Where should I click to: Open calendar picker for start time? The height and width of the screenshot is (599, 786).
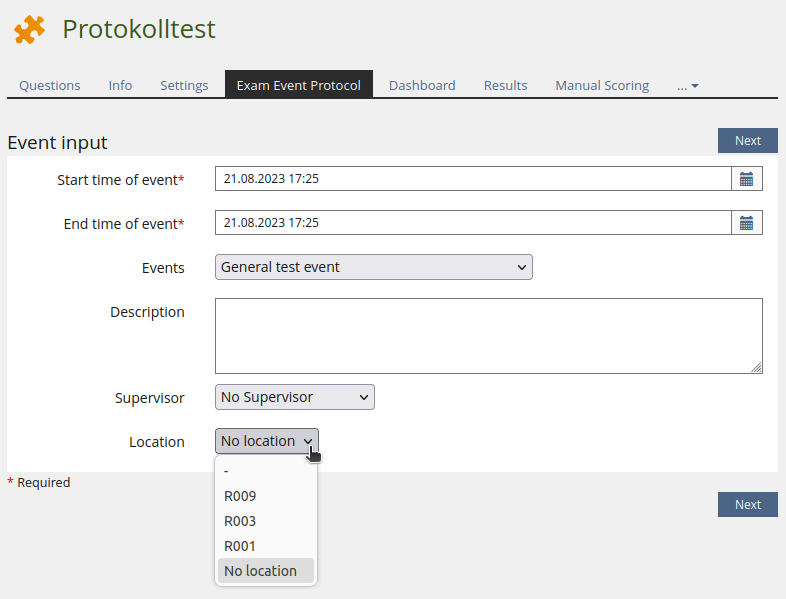pos(746,179)
